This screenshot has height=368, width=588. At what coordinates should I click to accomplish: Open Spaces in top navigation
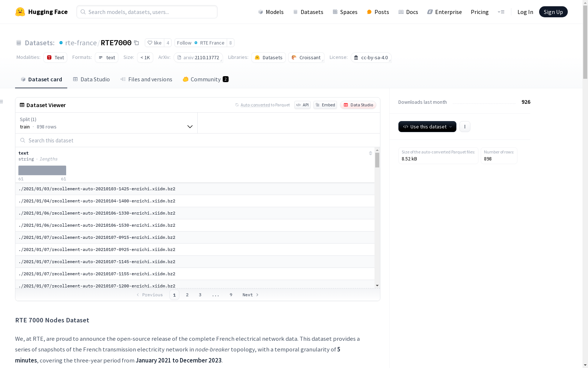pos(345,12)
